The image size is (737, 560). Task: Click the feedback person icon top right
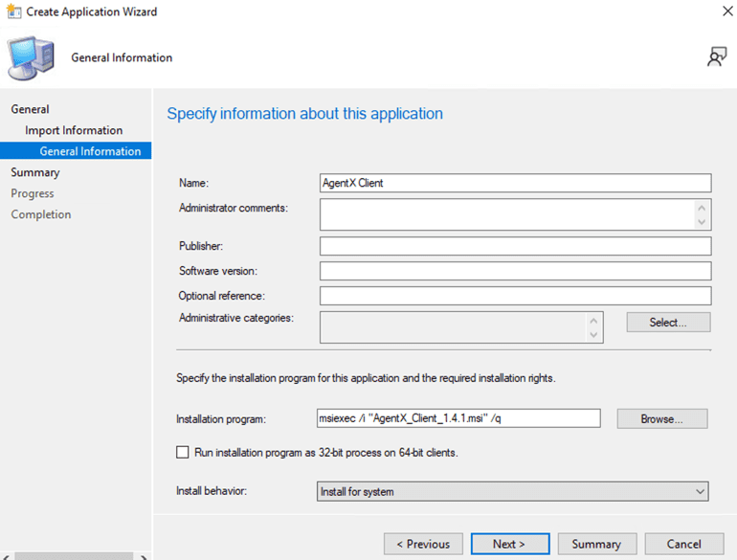tap(717, 56)
